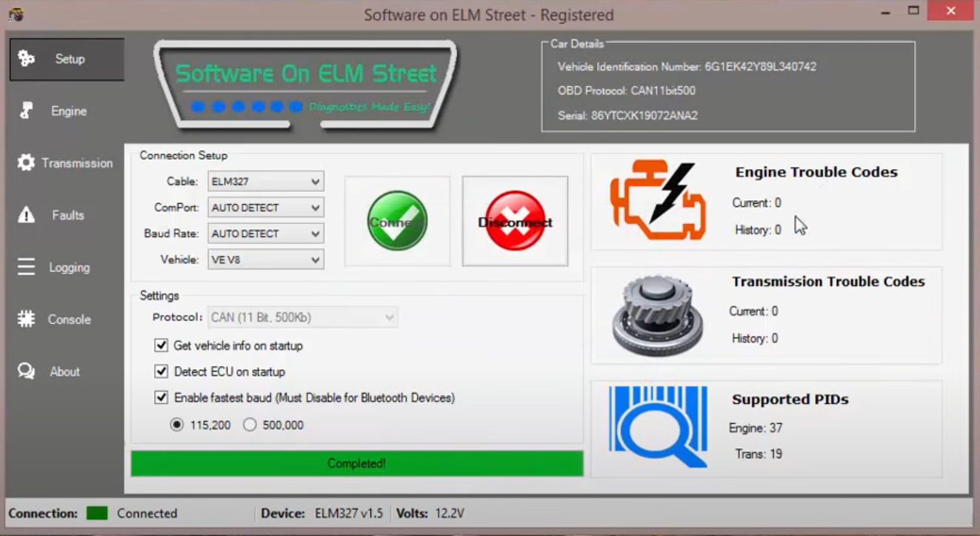Image resolution: width=980 pixels, height=536 pixels.
Task: Click Transmission Trouble Codes heading
Action: tap(828, 282)
